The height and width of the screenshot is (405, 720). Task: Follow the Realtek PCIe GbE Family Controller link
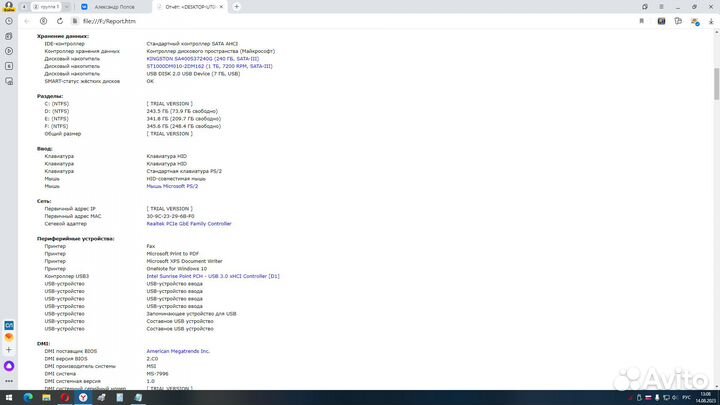click(x=188, y=224)
